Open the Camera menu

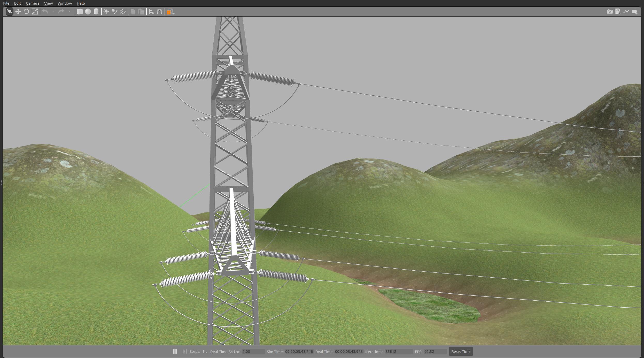pos(33,3)
